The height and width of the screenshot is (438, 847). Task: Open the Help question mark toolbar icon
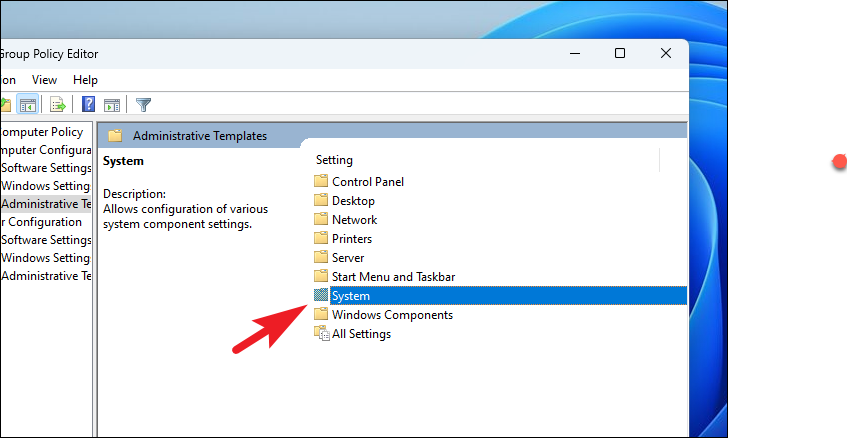pyautogui.click(x=88, y=104)
